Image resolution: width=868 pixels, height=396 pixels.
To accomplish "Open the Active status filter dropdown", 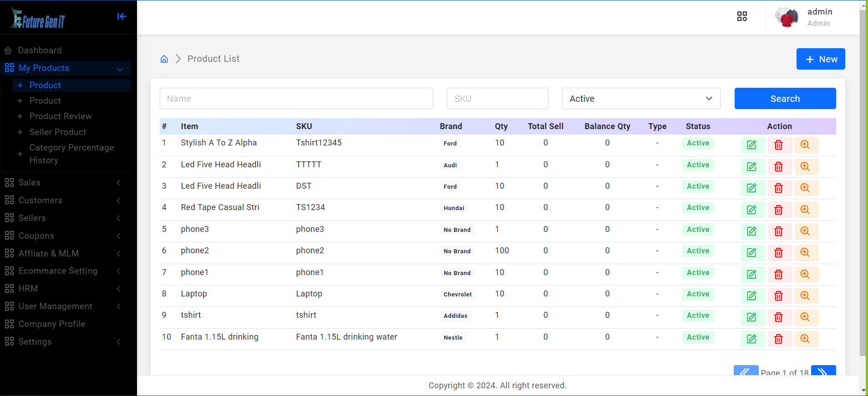I will [x=641, y=99].
